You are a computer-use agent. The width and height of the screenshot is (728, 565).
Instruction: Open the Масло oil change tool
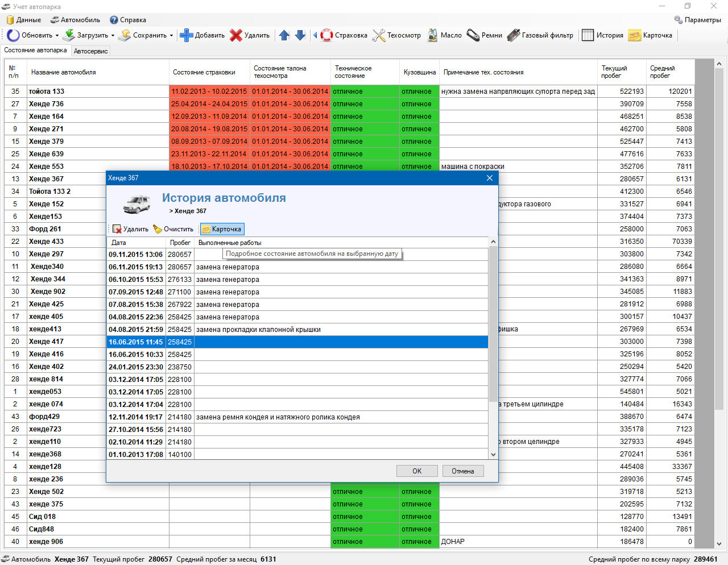click(444, 35)
